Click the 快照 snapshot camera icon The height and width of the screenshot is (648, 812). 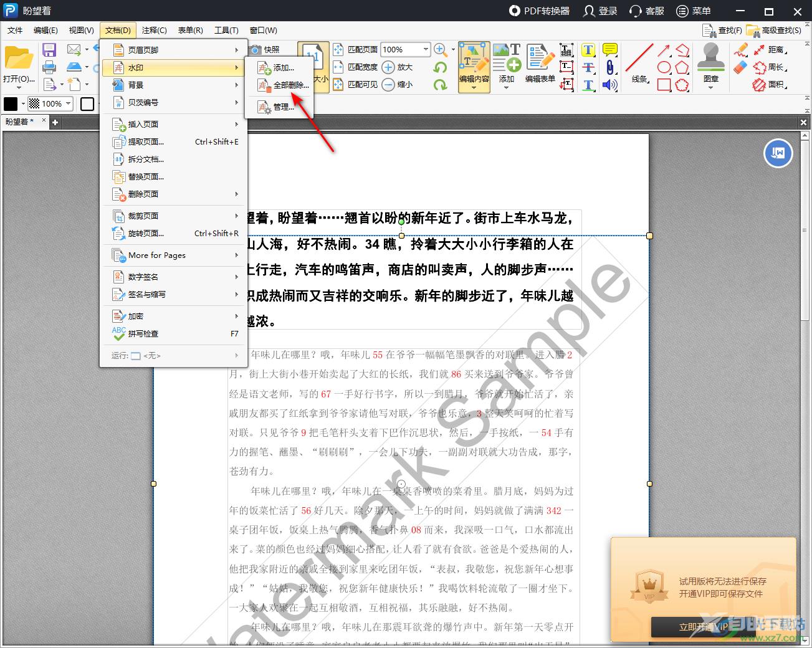(255, 49)
